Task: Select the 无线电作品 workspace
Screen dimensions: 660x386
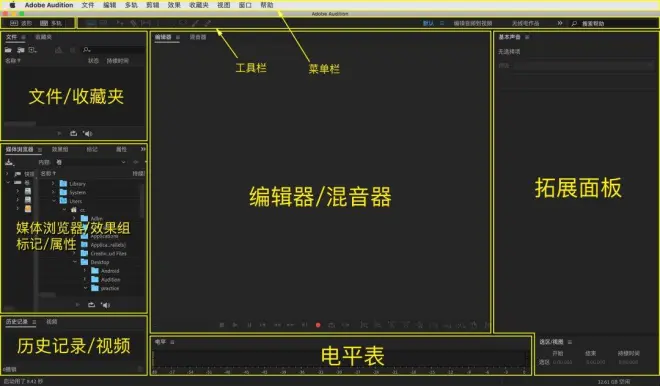Action: coord(525,23)
